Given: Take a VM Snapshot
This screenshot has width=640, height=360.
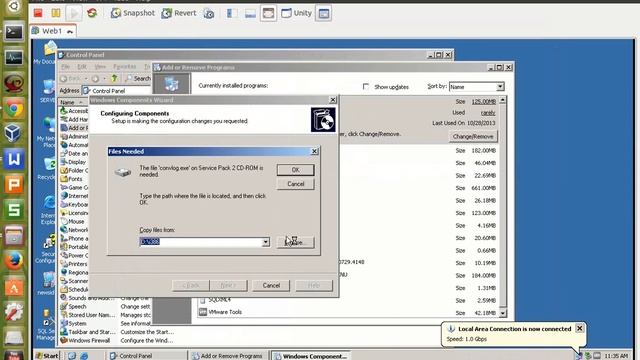Looking at the screenshot, I should coord(133,13).
